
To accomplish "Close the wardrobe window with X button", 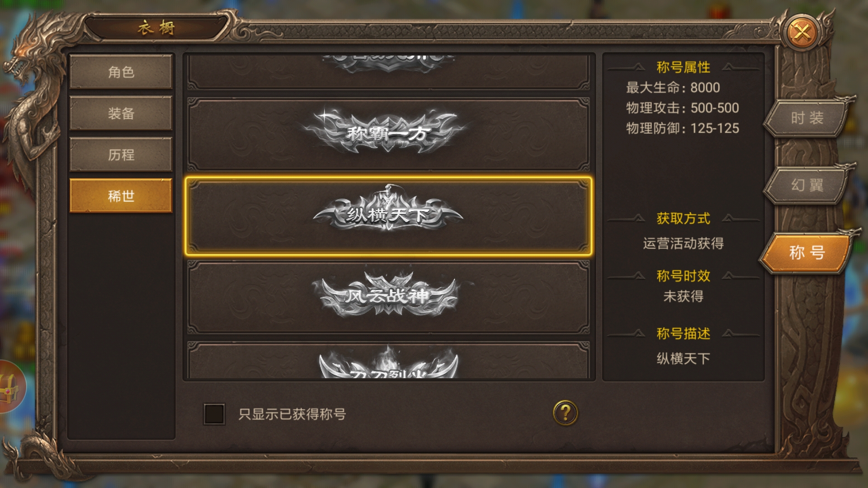I will point(802,33).
